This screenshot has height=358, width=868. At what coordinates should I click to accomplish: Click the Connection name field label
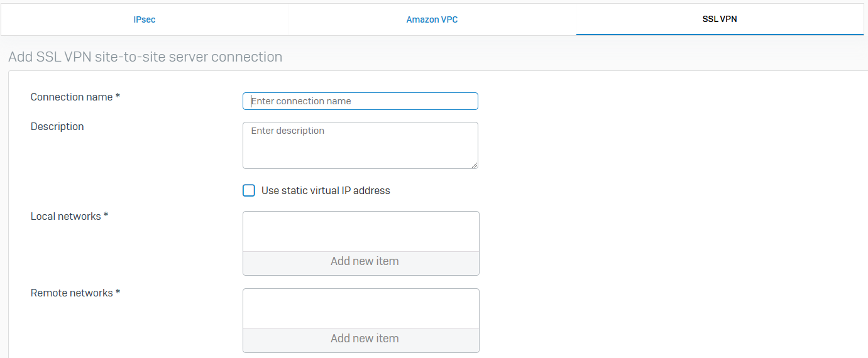click(71, 97)
